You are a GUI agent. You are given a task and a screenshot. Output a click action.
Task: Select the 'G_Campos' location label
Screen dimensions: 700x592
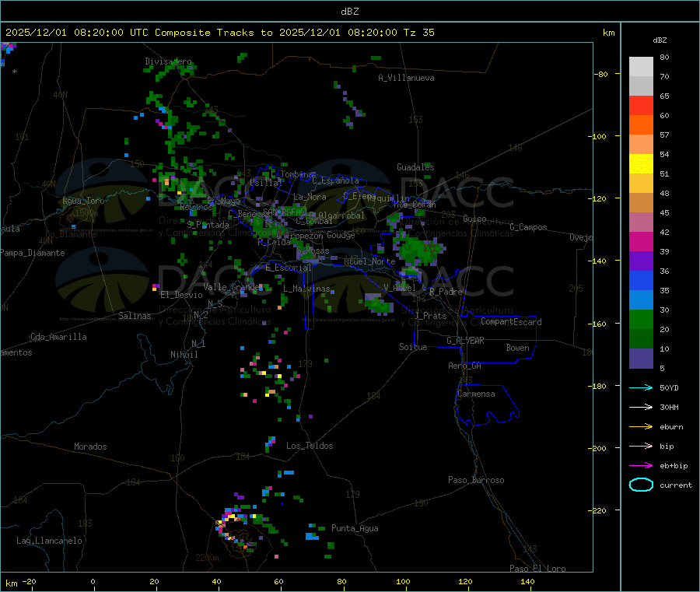pos(528,227)
